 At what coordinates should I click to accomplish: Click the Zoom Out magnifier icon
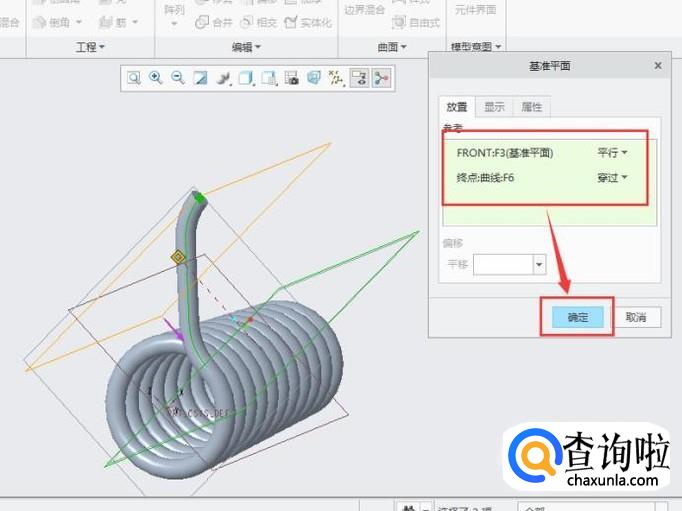click(x=178, y=77)
